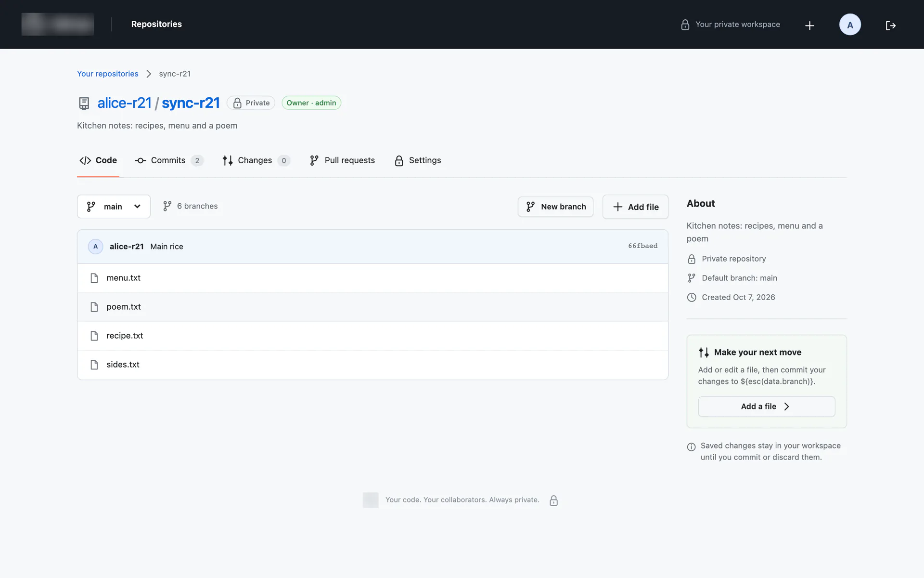Open file recipe.txt
Viewport: 924px width, 578px height.
pyautogui.click(x=125, y=336)
